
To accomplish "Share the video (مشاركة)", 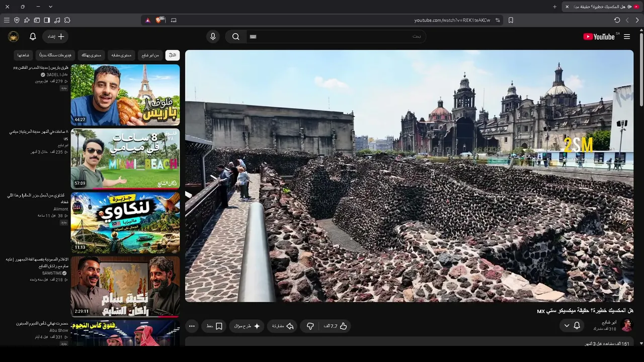I will point(282,326).
